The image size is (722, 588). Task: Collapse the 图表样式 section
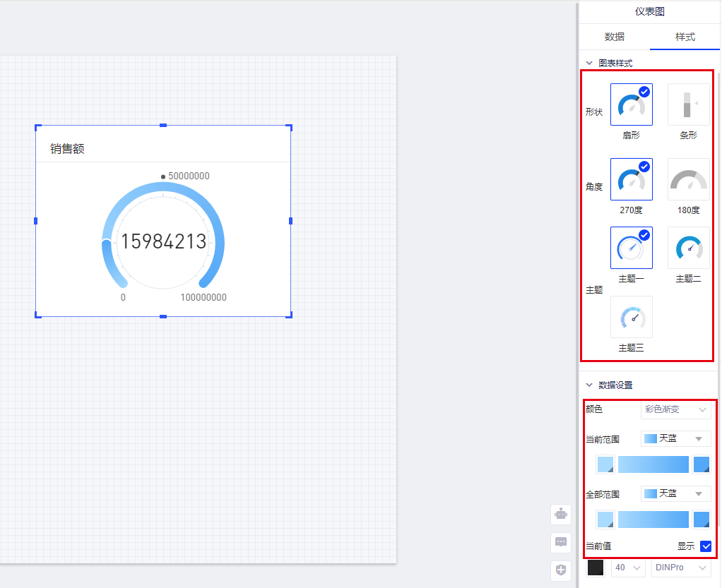[x=589, y=63]
